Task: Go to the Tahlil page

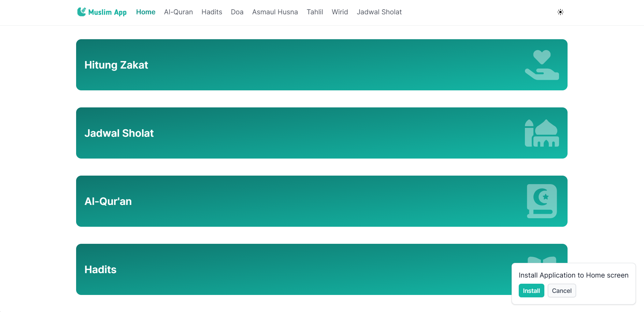Action: point(315,12)
